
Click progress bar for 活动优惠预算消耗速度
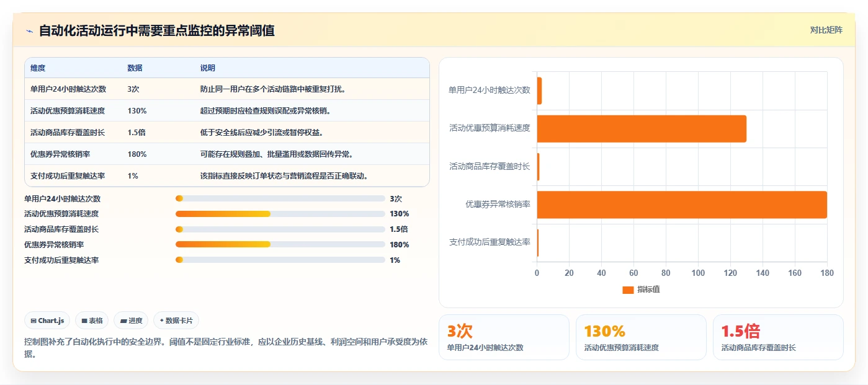coord(280,214)
